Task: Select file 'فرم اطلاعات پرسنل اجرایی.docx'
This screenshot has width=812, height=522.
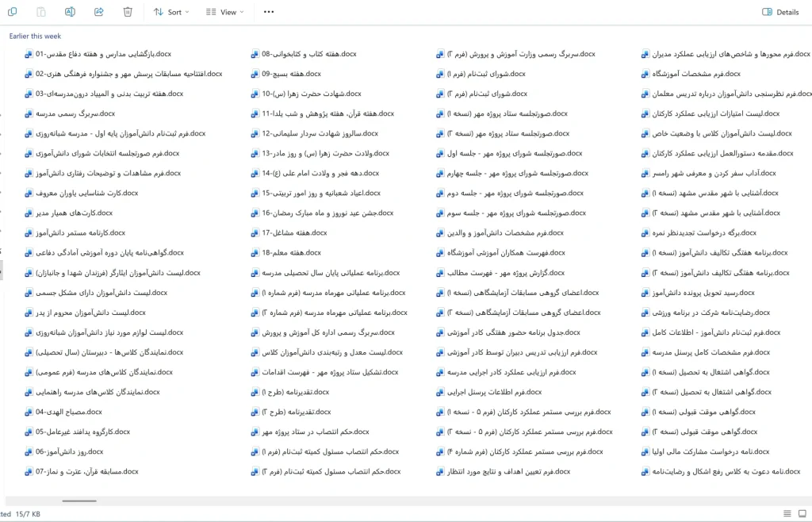Action: 488,392
